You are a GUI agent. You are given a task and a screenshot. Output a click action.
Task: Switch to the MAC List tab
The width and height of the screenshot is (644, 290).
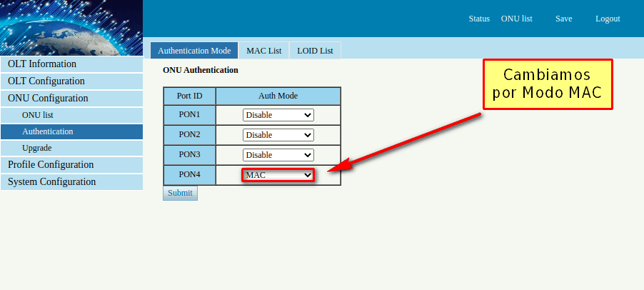pos(263,51)
